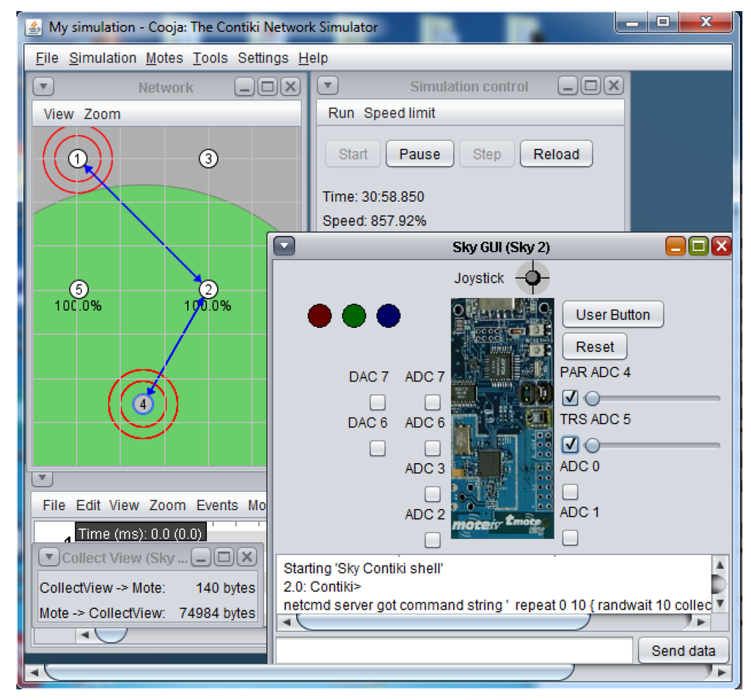The image size is (751, 700).
Task: Pause the simulation
Action: click(420, 154)
